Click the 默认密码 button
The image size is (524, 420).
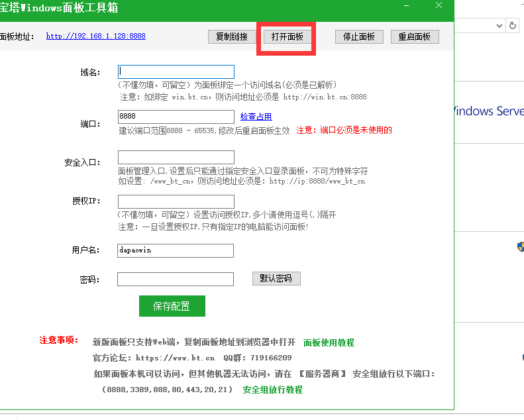tap(276, 278)
